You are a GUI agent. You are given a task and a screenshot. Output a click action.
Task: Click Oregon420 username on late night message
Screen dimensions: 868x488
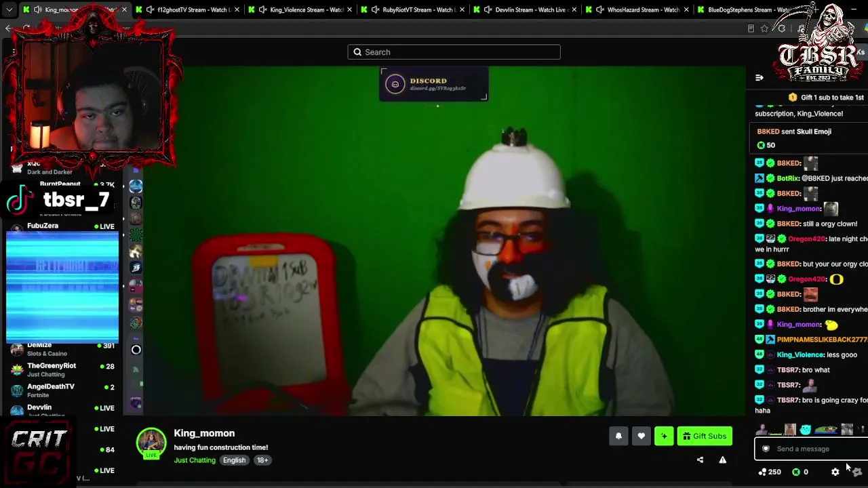[806, 239]
